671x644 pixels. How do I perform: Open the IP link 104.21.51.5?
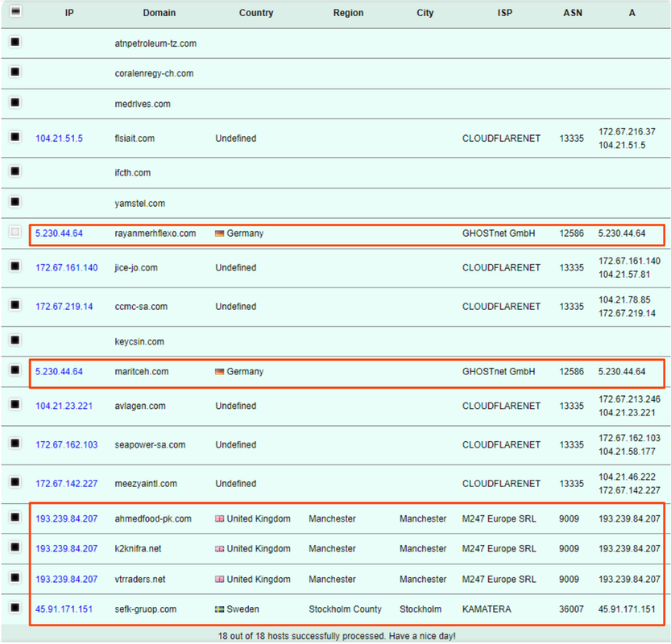(59, 138)
